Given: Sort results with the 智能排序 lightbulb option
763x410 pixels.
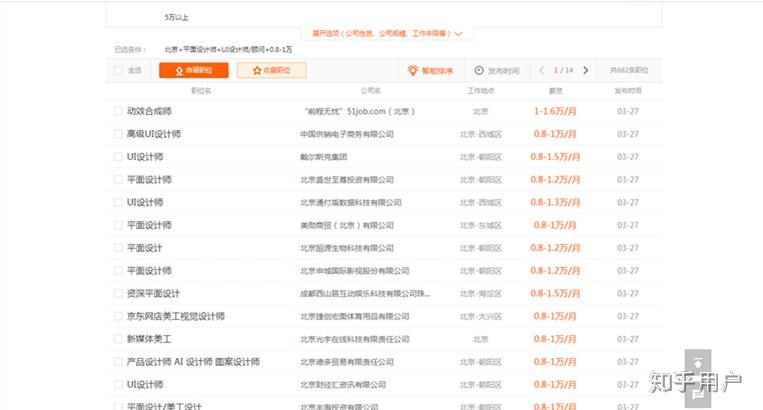Looking at the screenshot, I should (x=430, y=71).
